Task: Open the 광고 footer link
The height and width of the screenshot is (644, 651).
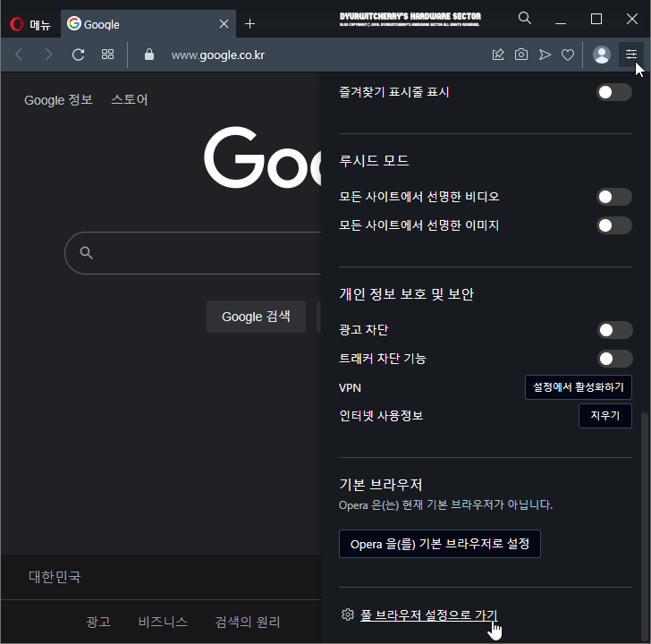Action: (98, 622)
